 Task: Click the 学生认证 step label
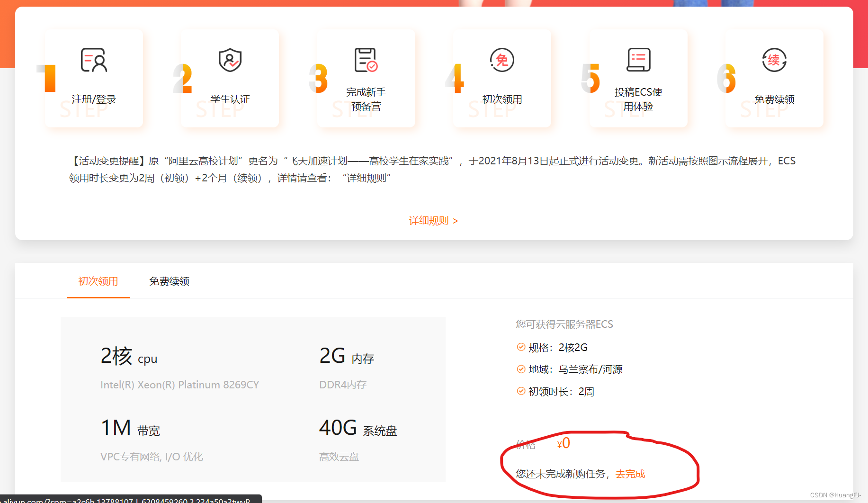(230, 99)
